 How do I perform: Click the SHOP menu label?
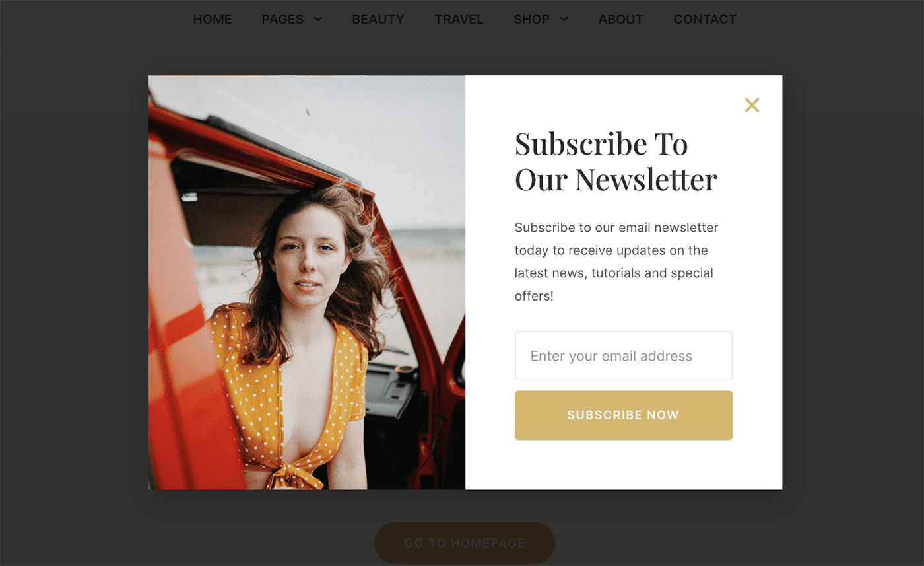(531, 19)
